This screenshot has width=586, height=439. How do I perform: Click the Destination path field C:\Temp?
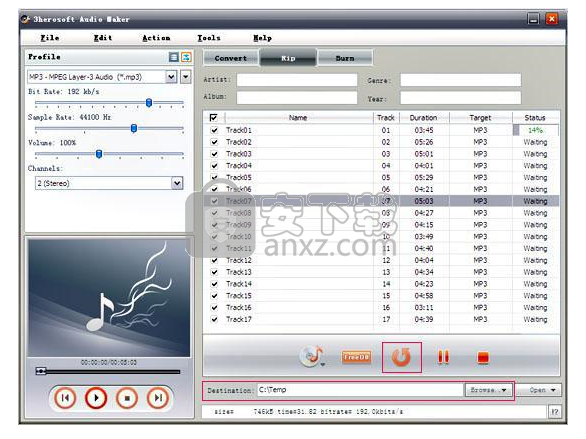click(361, 390)
